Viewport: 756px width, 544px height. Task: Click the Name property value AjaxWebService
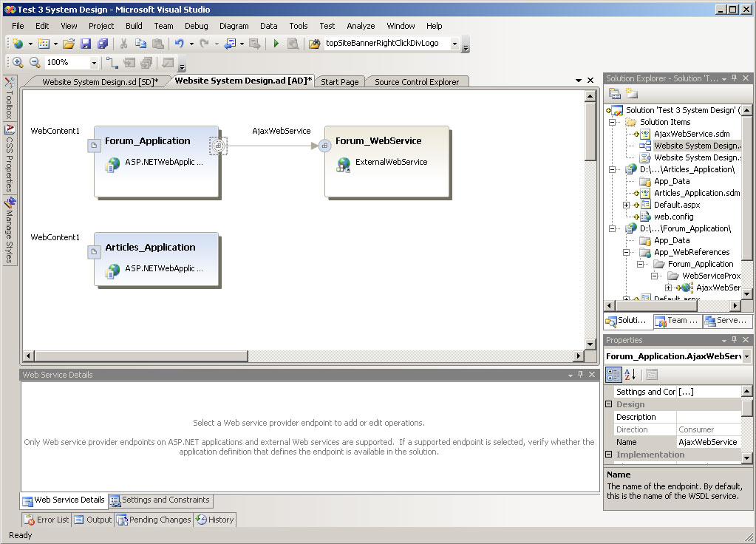tap(708, 442)
